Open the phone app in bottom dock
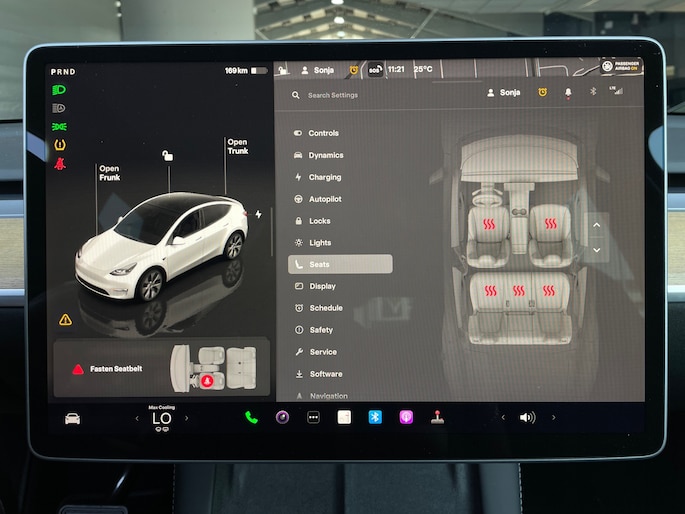This screenshot has height=514, width=685. click(x=251, y=417)
